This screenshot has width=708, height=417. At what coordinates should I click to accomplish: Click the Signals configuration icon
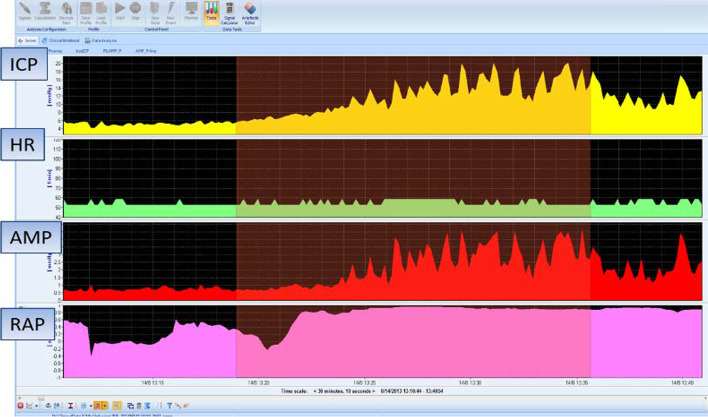point(23,9)
